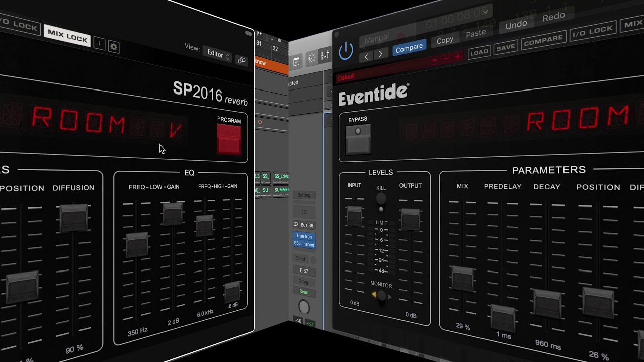Toggle the plugin power button on right window
Viewport: 644px width, 362px height.
tap(346, 51)
